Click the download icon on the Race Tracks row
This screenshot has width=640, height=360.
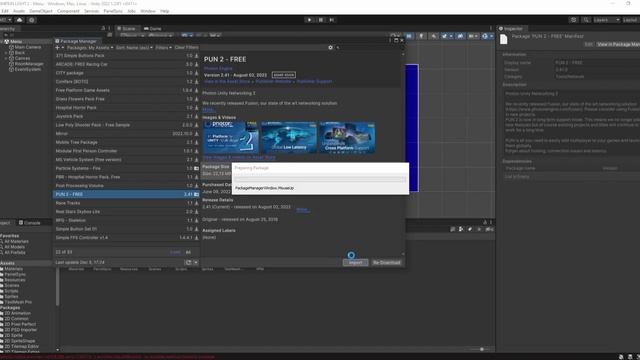196,203
